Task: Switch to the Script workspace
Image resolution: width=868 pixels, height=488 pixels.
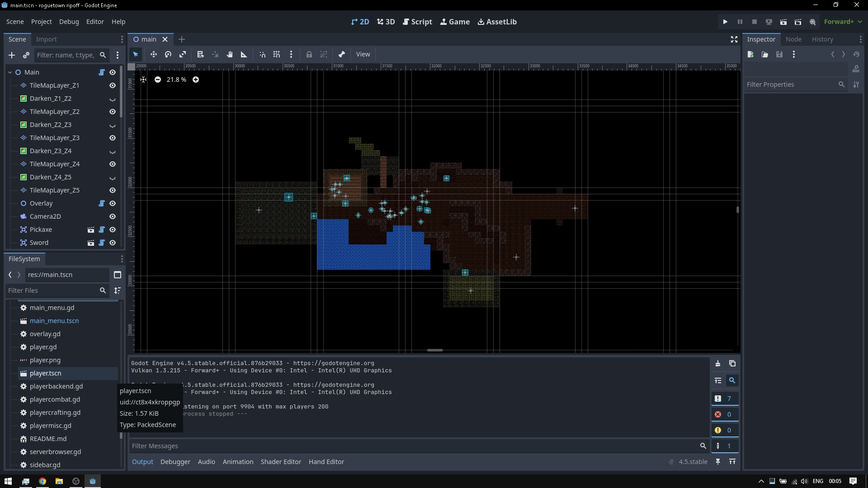Action: pos(417,22)
